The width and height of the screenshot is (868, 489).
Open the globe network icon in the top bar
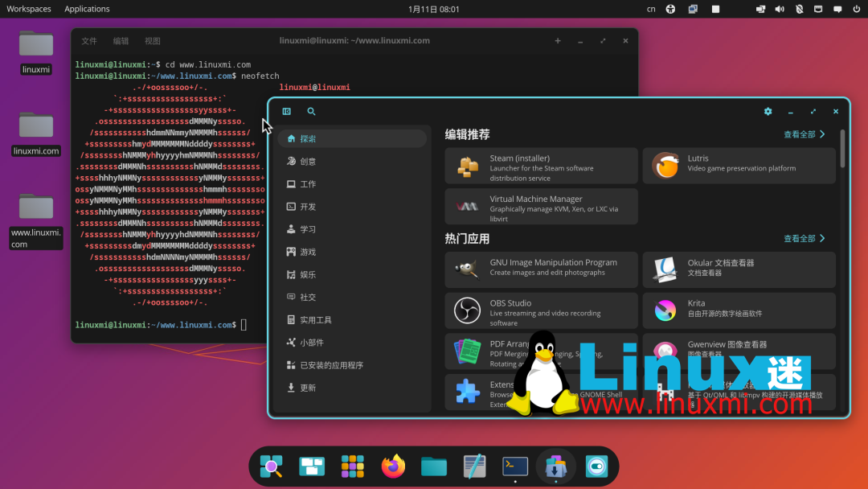coord(670,9)
